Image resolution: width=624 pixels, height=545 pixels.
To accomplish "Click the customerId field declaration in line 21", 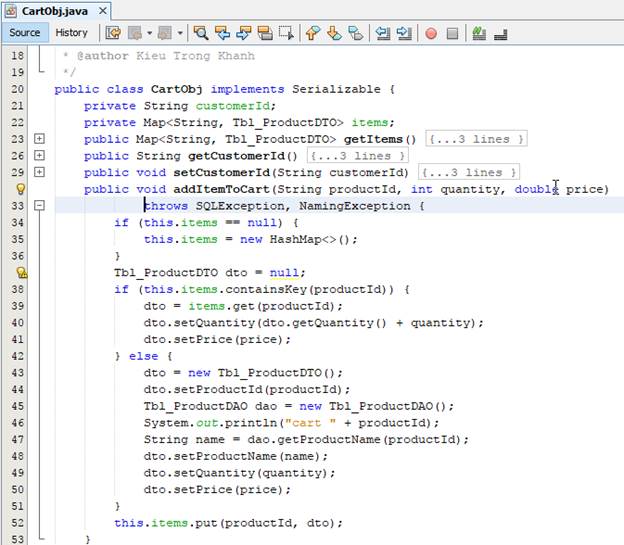I will (232, 106).
